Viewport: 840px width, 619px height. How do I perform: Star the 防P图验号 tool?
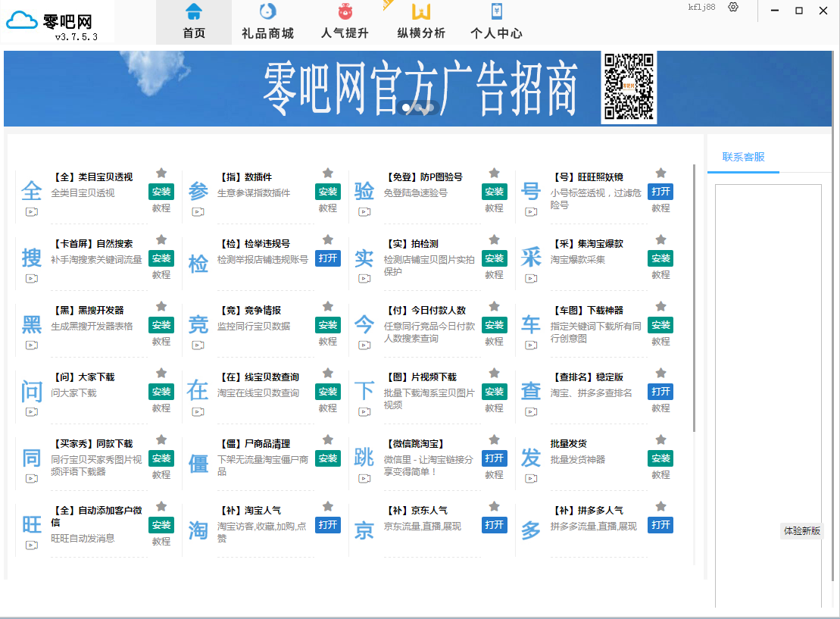point(495,173)
